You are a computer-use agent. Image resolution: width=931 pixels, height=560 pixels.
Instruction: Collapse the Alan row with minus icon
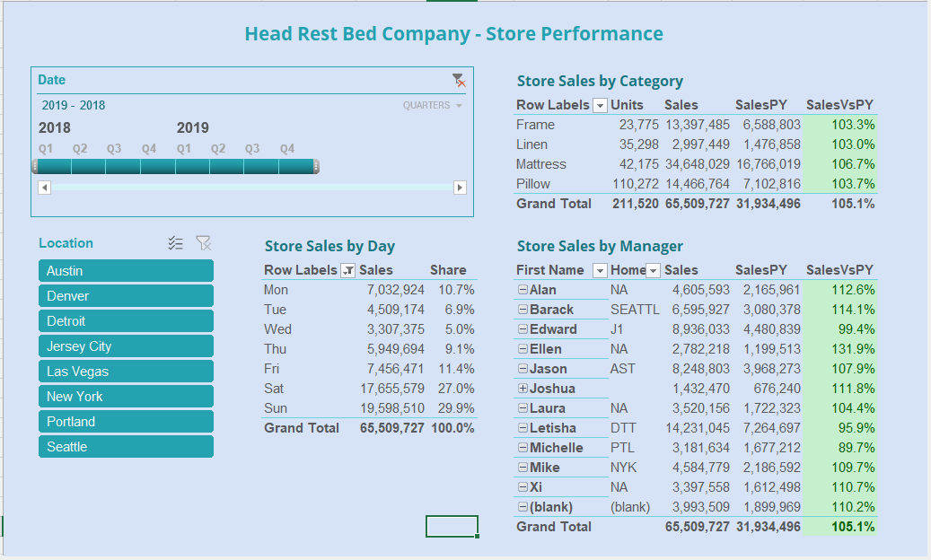(x=523, y=290)
